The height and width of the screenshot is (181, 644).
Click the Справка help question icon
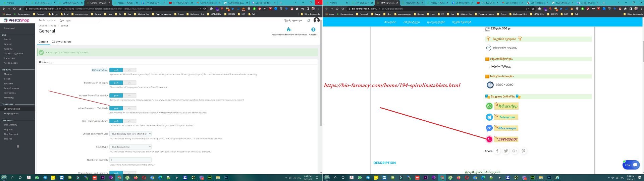pyautogui.click(x=313, y=29)
